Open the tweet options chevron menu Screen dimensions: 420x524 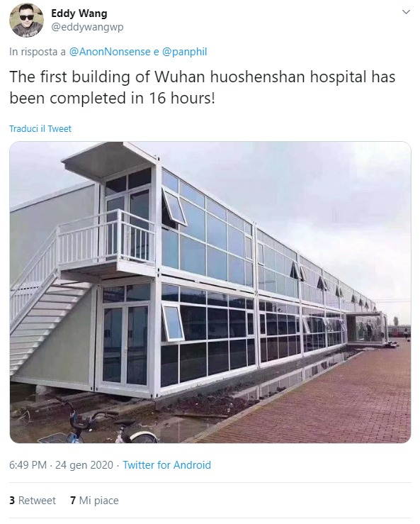(406, 12)
